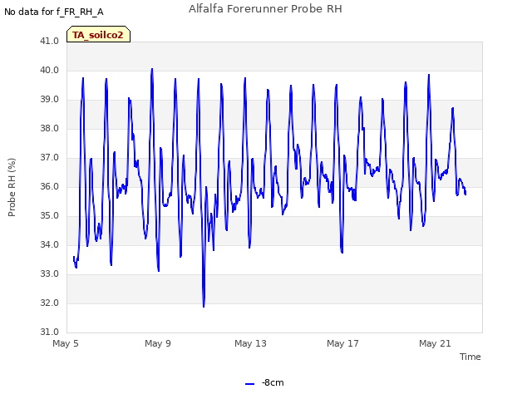The image size is (532, 399).
Task: Click the chart title Alfalfa Forerunner Probe RH
Action: [265, 9]
